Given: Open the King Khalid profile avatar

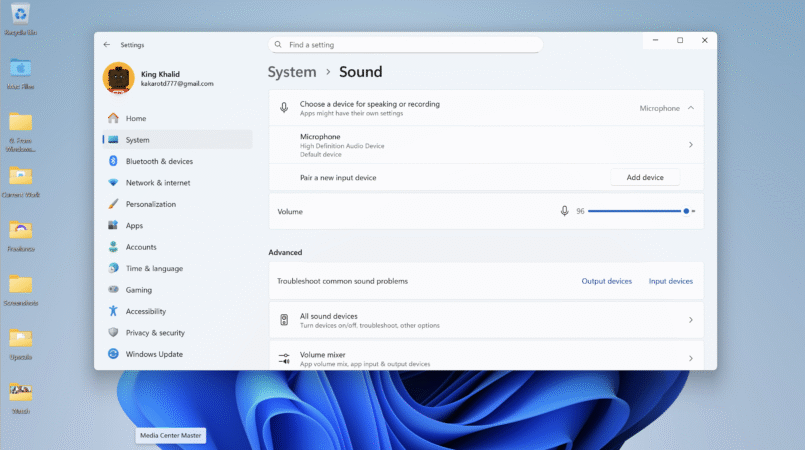Looking at the screenshot, I should click(x=119, y=78).
